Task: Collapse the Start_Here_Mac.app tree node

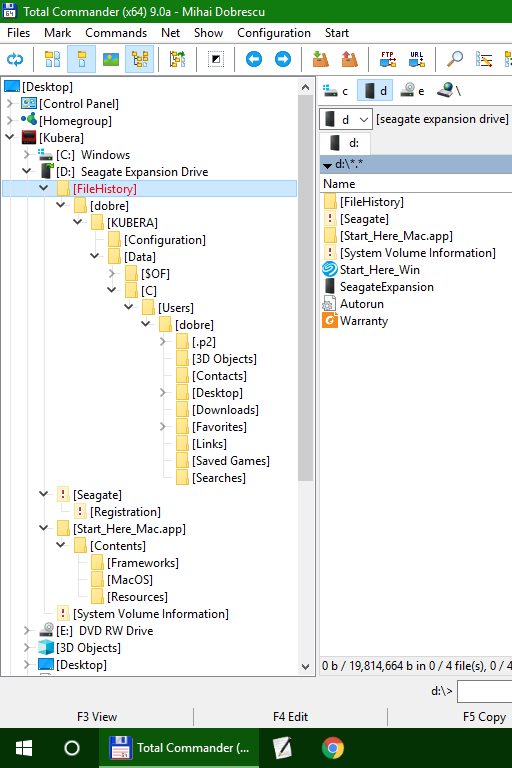Action: [x=44, y=528]
